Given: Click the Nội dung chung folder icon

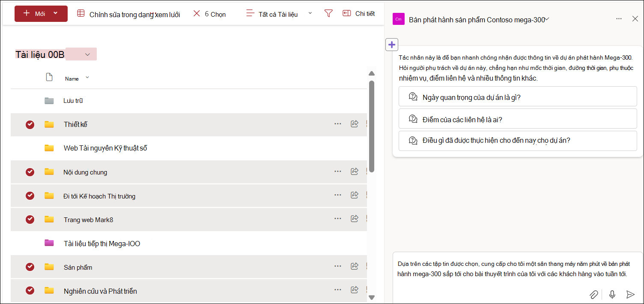Looking at the screenshot, I should coord(49,172).
